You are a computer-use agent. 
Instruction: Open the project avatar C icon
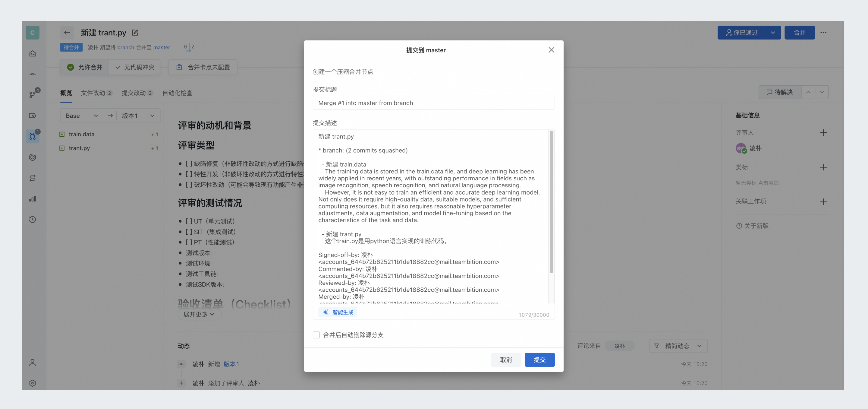click(32, 32)
